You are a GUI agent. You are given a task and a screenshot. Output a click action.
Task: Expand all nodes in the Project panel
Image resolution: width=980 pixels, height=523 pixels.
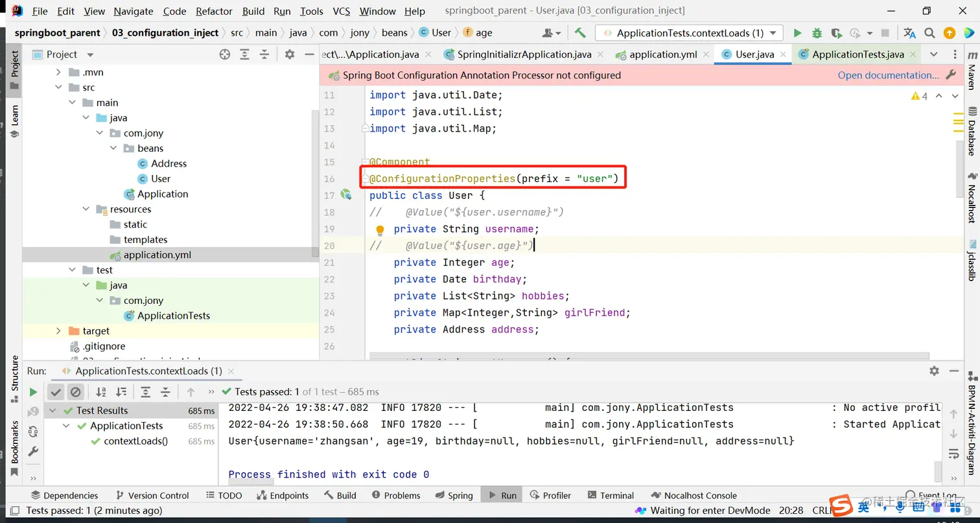click(x=244, y=54)
